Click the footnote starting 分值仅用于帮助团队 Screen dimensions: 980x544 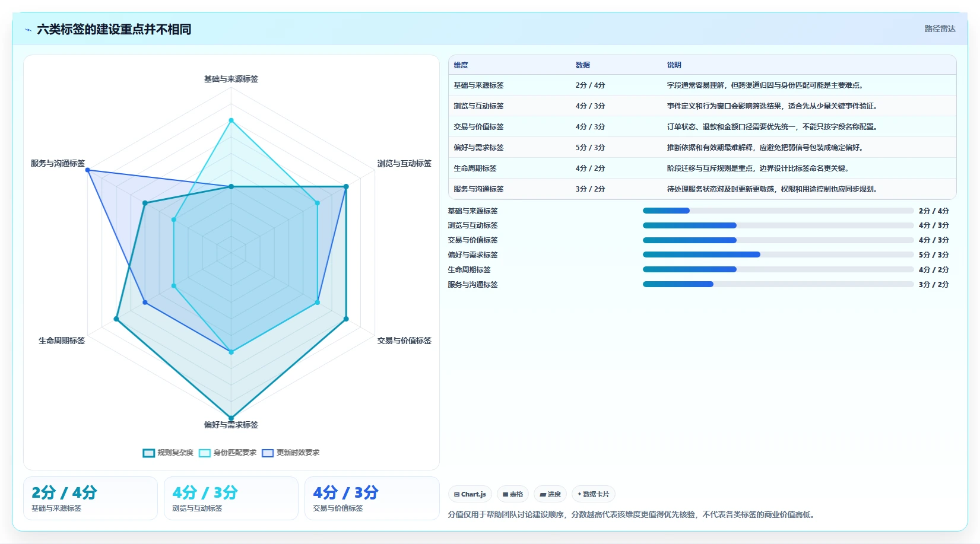633,515
